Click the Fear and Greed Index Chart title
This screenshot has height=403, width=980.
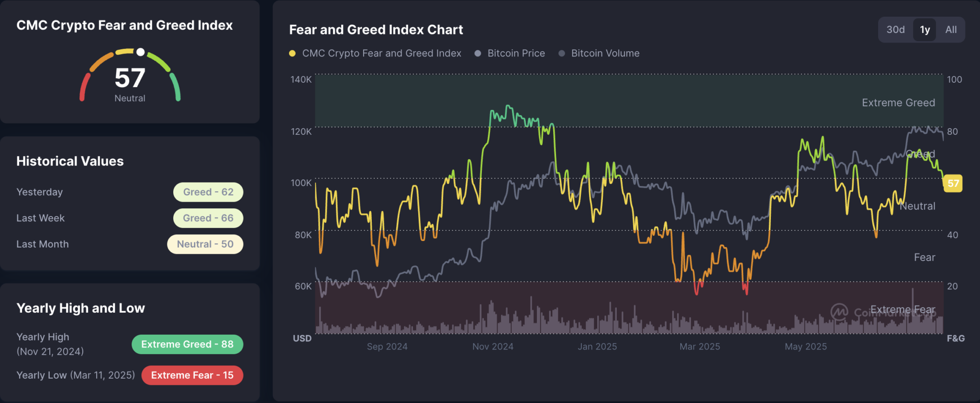[376, 30]
